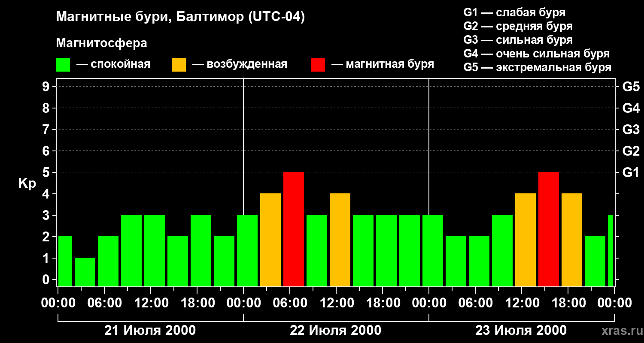Click the '— магнитная буря' legend label
Image resolution: width=644 pixels, height=343 pixels.
point(383,65)
